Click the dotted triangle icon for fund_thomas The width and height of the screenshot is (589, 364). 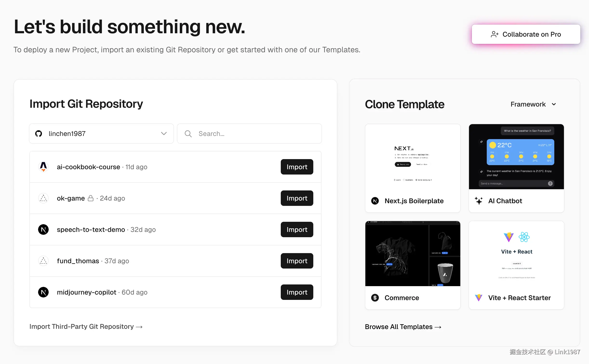coord(43,261)
